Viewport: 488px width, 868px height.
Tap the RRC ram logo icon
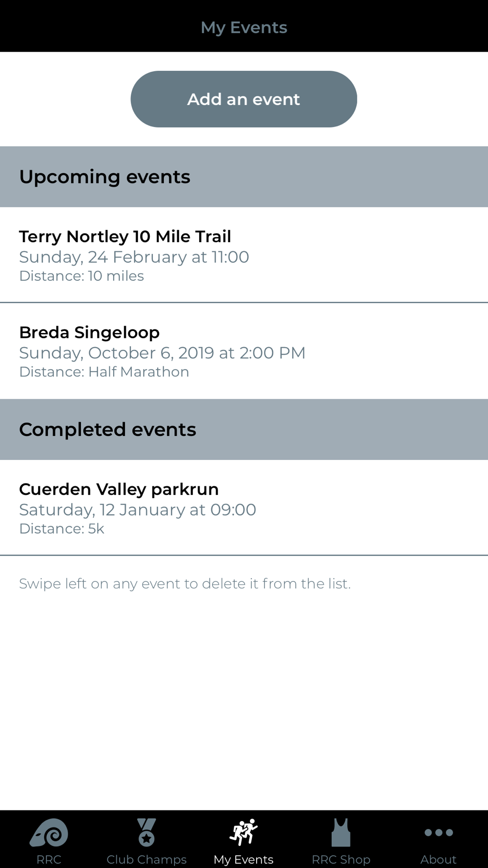[49, 832]
